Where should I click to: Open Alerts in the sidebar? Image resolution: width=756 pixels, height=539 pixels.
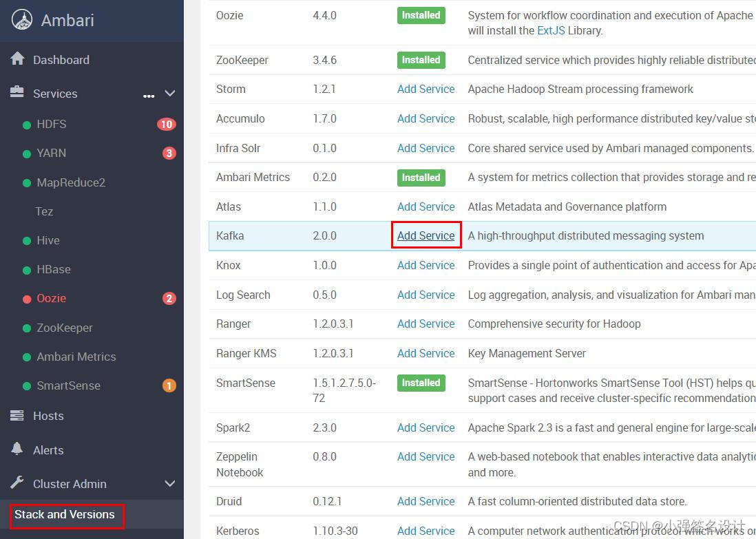tap(48, 450)
